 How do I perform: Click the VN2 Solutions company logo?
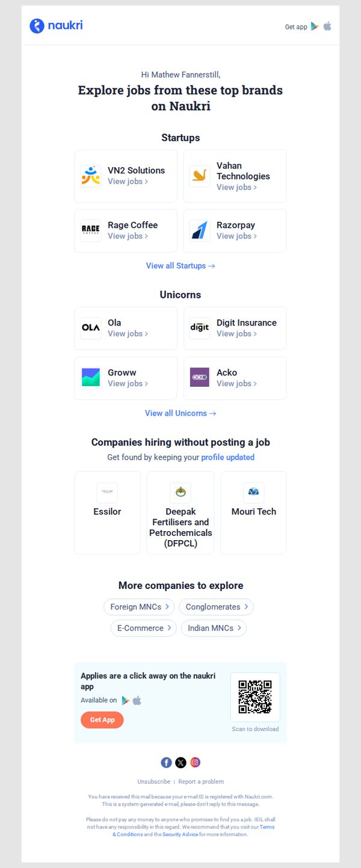click(91, 176)
